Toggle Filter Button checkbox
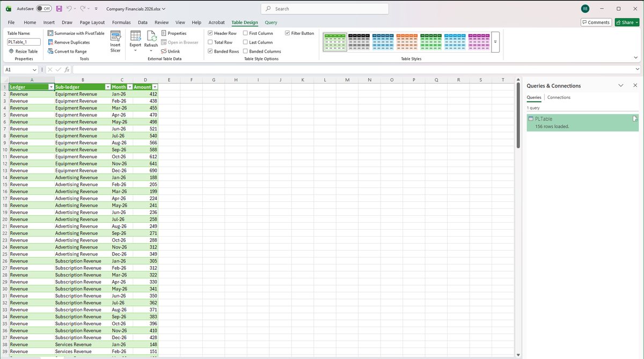Image resolution: width=644 pixels, height=359 pixels. click(287, 33)
